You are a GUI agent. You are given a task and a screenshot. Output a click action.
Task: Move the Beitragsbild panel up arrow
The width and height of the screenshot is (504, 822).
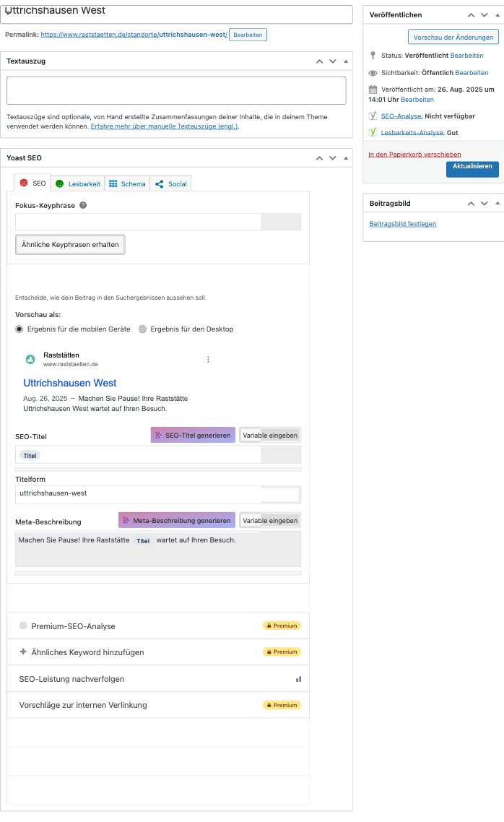[x=471, y=204]
